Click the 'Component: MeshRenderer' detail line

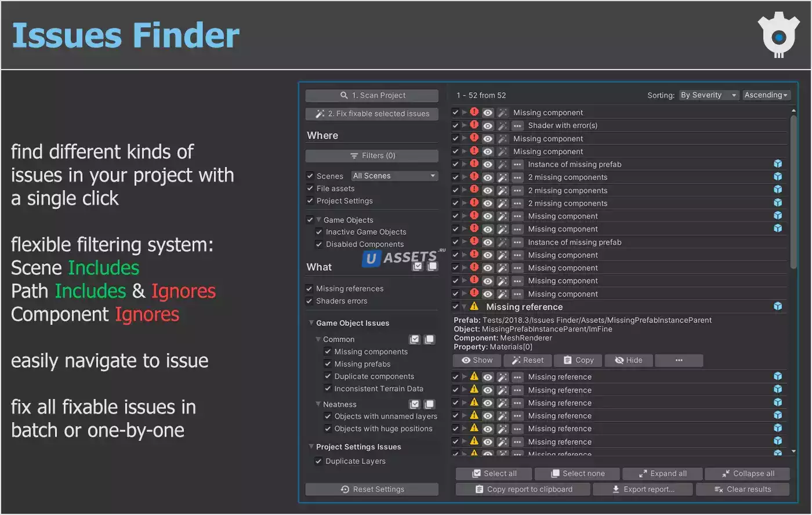click(x=503, y=338)
